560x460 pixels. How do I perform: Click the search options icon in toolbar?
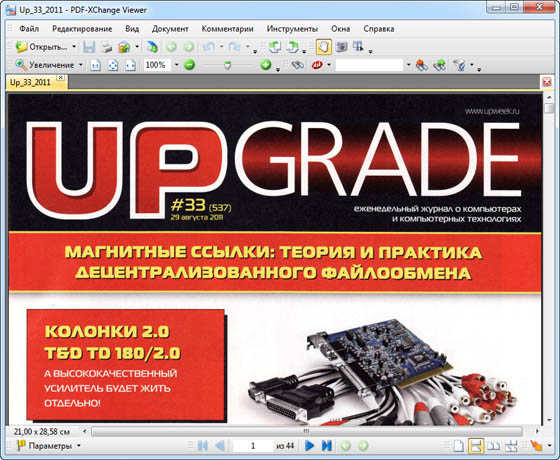(x=460, y=65)
